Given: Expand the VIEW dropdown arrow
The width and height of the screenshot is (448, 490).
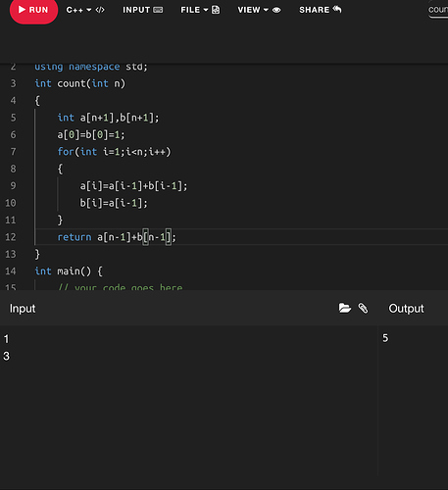Looking at the screenshot, I should (266, 10).
